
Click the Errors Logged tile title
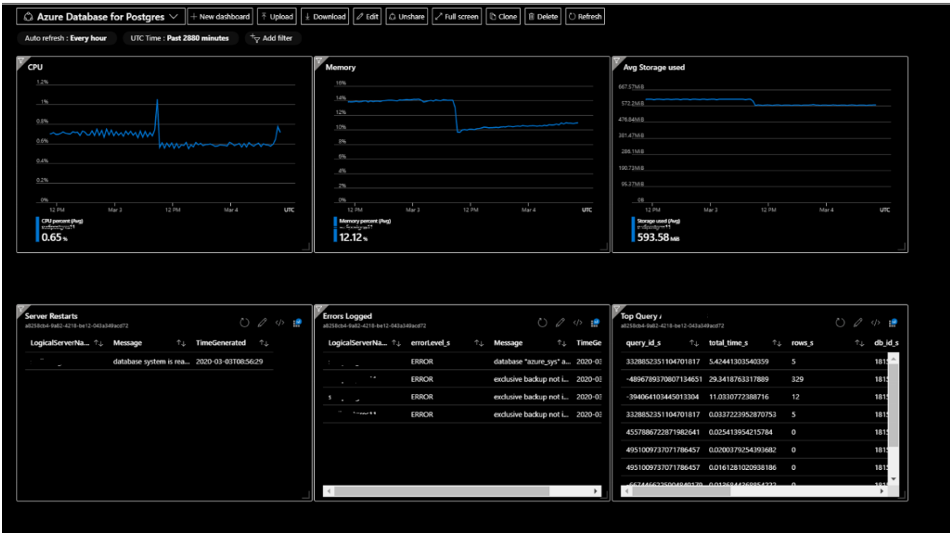coord(347,316)
